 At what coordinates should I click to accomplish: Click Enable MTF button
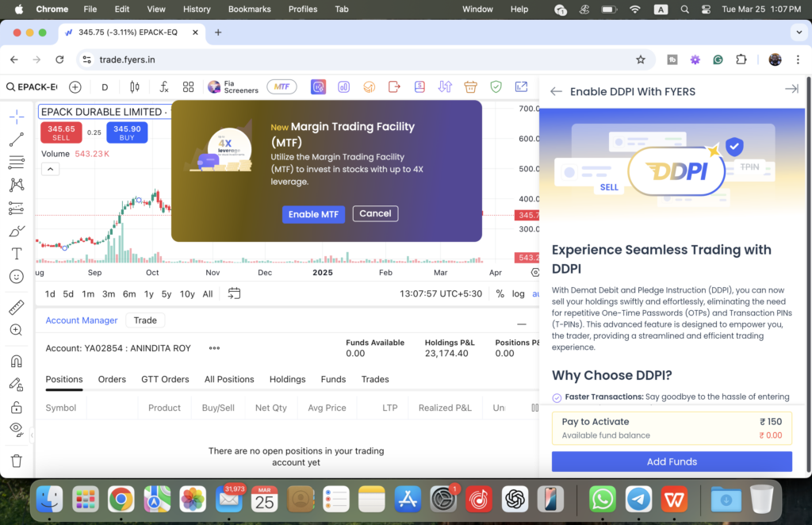tap(313, 214)
